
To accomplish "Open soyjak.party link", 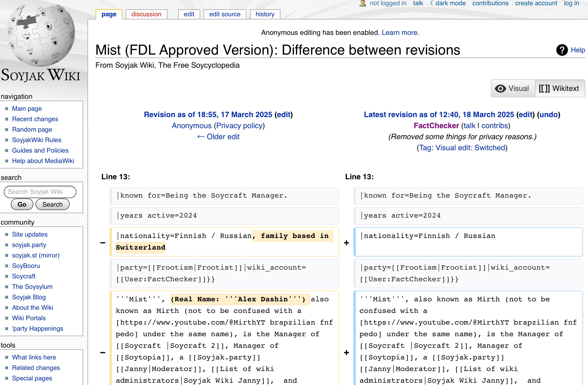I will (29, 245).
